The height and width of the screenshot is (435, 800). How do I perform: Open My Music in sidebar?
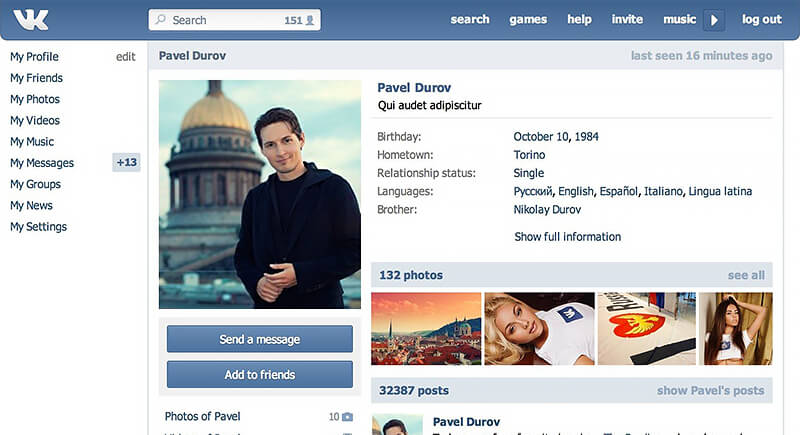pos(32,142)
